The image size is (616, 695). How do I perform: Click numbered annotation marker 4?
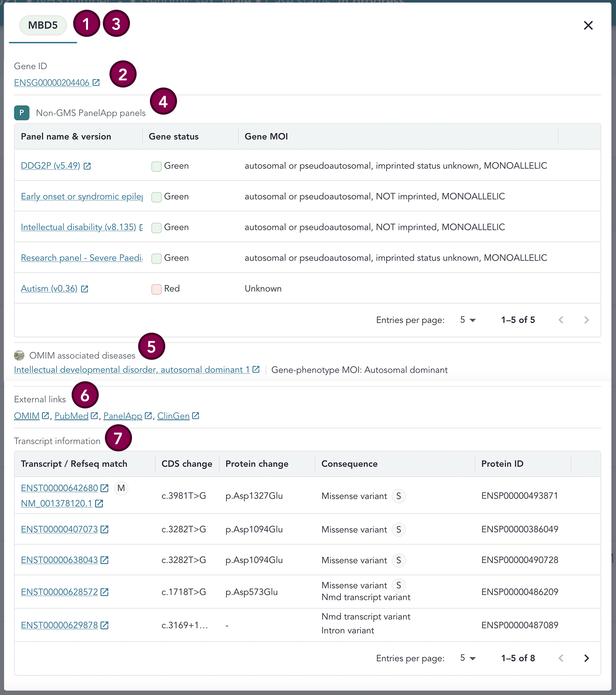point(163,101)
